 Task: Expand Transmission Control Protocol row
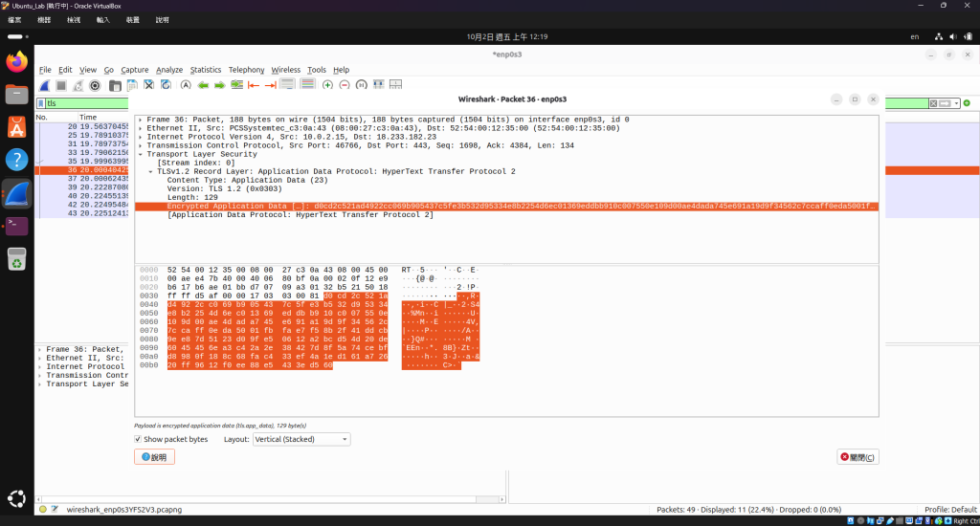140,145
